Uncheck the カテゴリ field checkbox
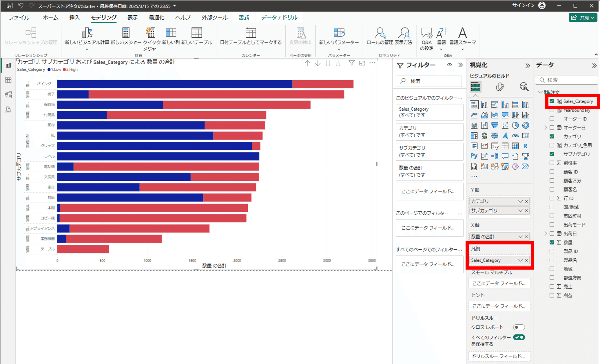 (552, 136)
